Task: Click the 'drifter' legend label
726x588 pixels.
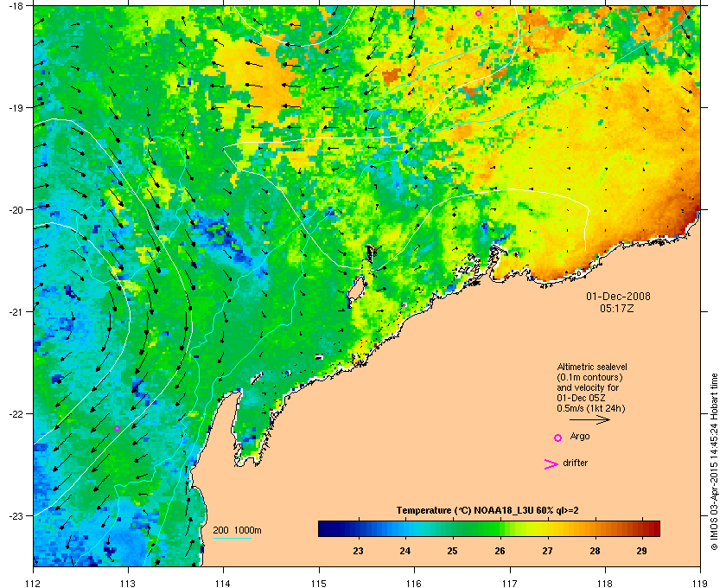Action: (x=575, y=463)
